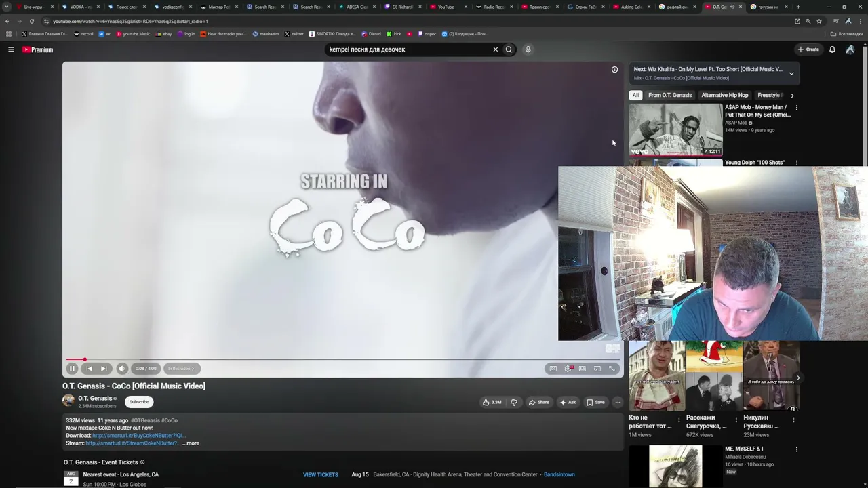Viewport: 868px width, 488px height.
Task: Open O.T. Genasis channel avatar
Action: pos(68,401)
